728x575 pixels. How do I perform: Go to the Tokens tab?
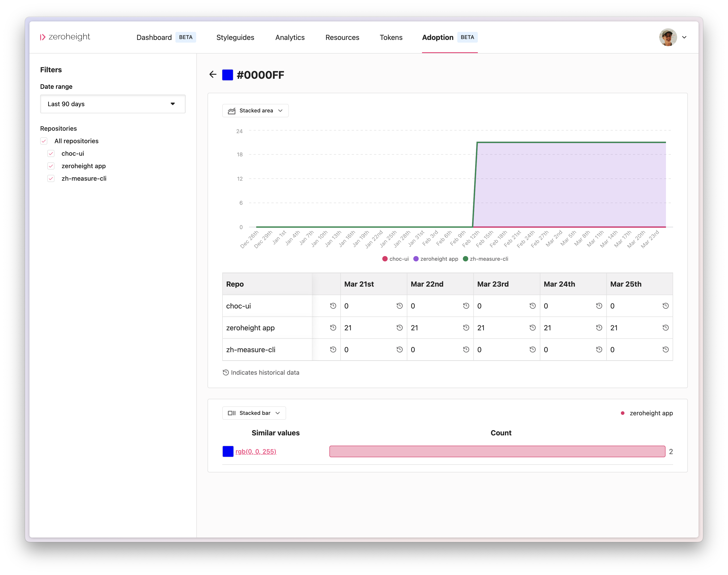click(x=391, y=37)
